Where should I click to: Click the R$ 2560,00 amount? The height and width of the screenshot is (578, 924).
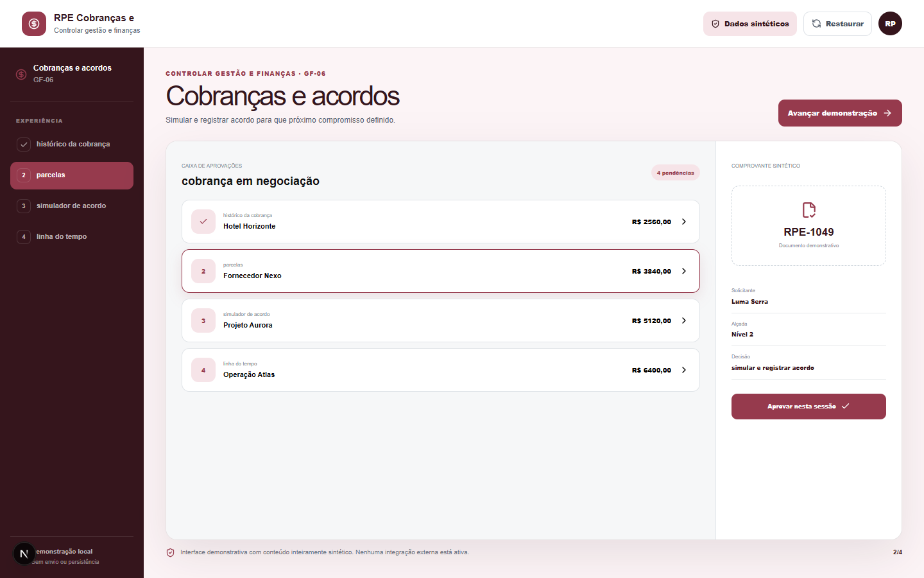pyautogui.click(x=651, y=222)
